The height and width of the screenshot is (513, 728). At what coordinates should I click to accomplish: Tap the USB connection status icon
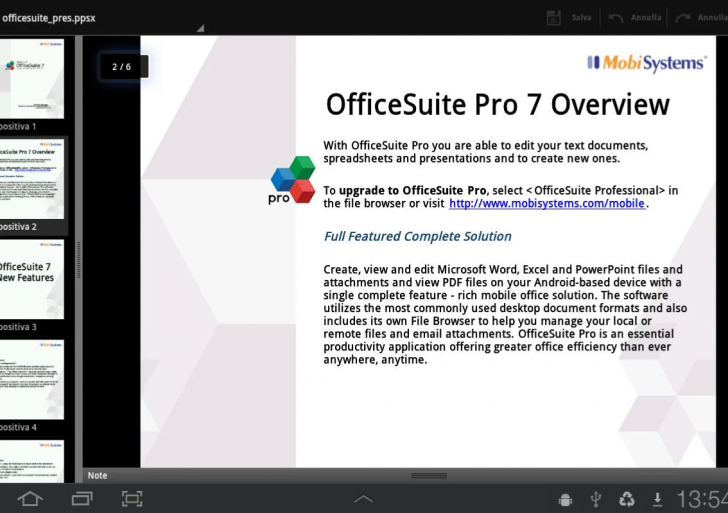pyautogui.click(x=596, y=500)
